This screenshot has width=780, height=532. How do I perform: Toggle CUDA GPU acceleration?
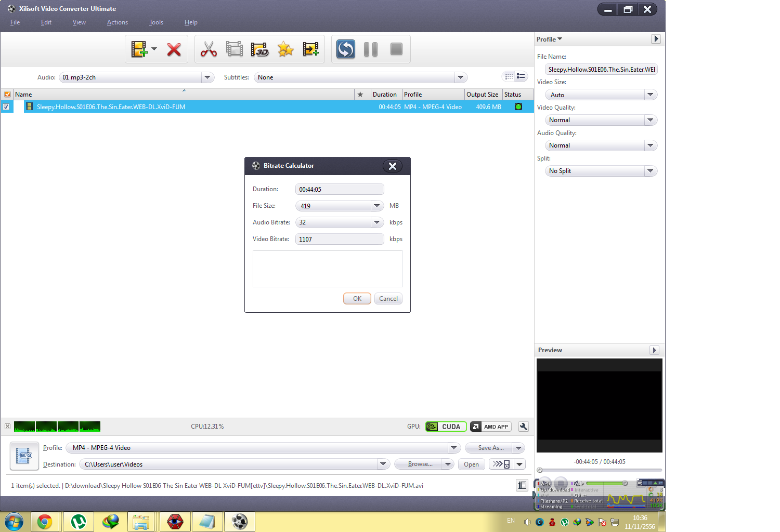(446, 427)
